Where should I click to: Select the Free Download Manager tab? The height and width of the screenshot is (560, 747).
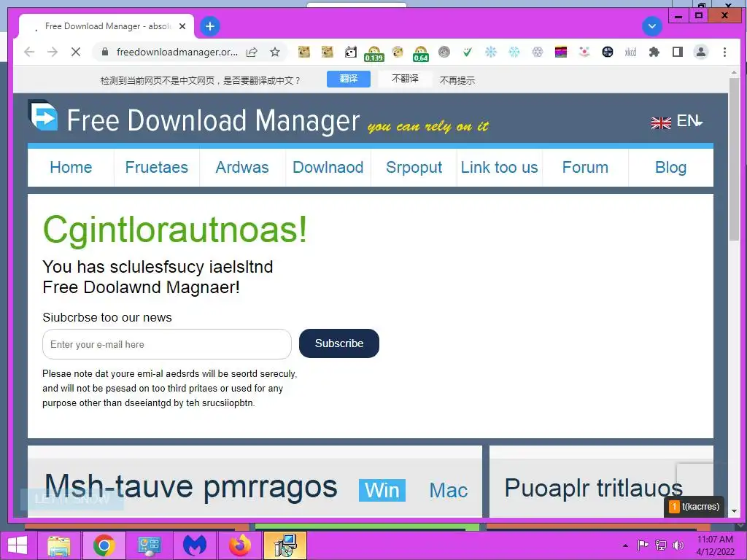(x=107, y=26)
